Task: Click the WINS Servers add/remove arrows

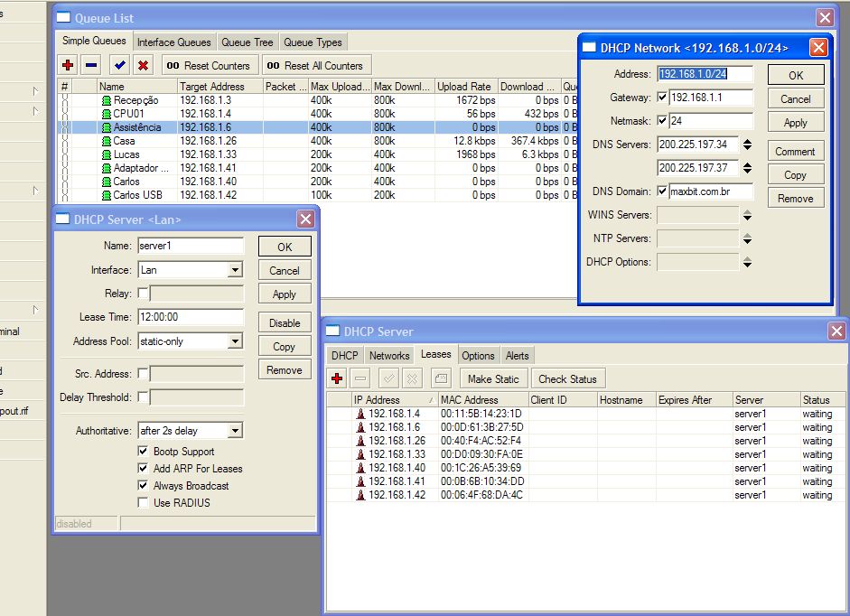Action: click(747, 215)
